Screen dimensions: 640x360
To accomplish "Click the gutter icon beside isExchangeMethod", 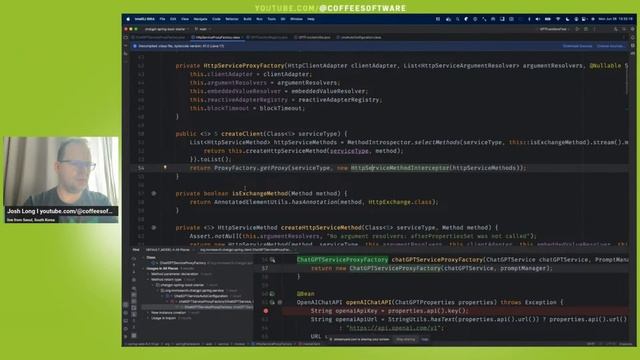I will click(154, 193).
